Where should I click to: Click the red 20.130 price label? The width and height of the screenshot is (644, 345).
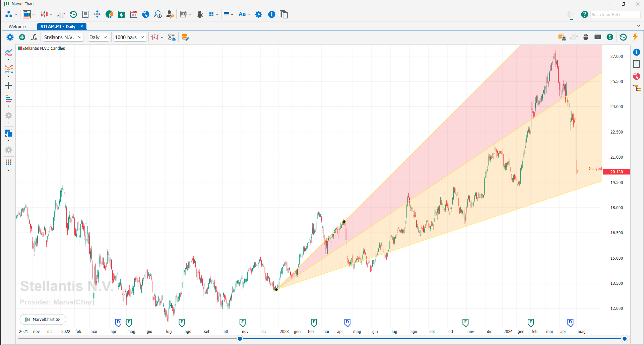[x=616, y=172]
